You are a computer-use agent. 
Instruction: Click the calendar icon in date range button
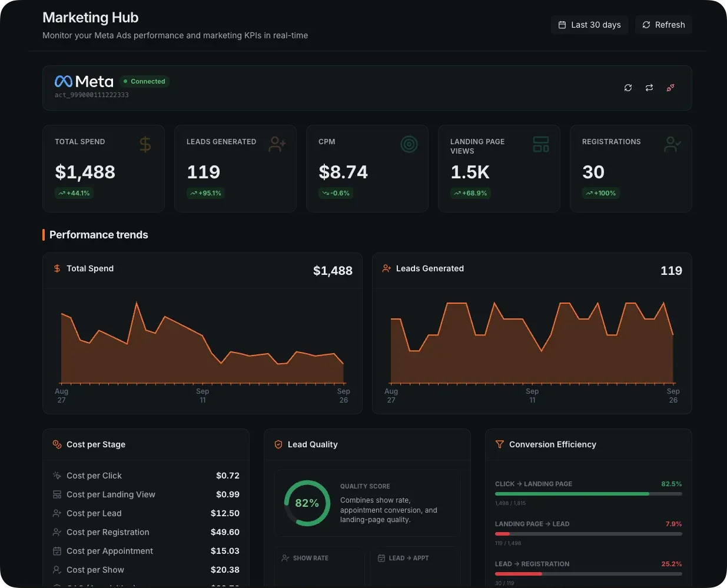coord(562,25)
